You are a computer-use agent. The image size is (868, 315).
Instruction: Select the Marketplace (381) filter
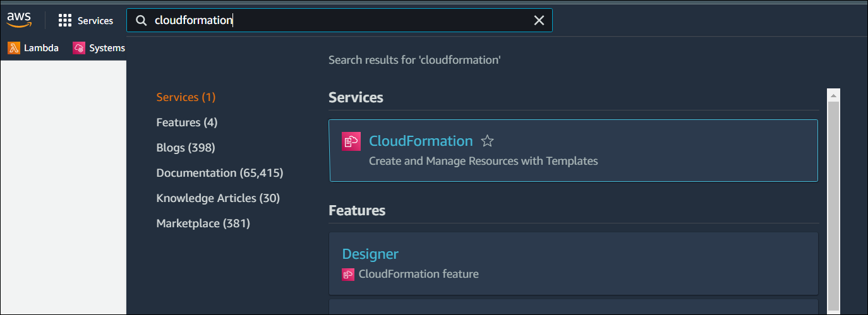203,223
